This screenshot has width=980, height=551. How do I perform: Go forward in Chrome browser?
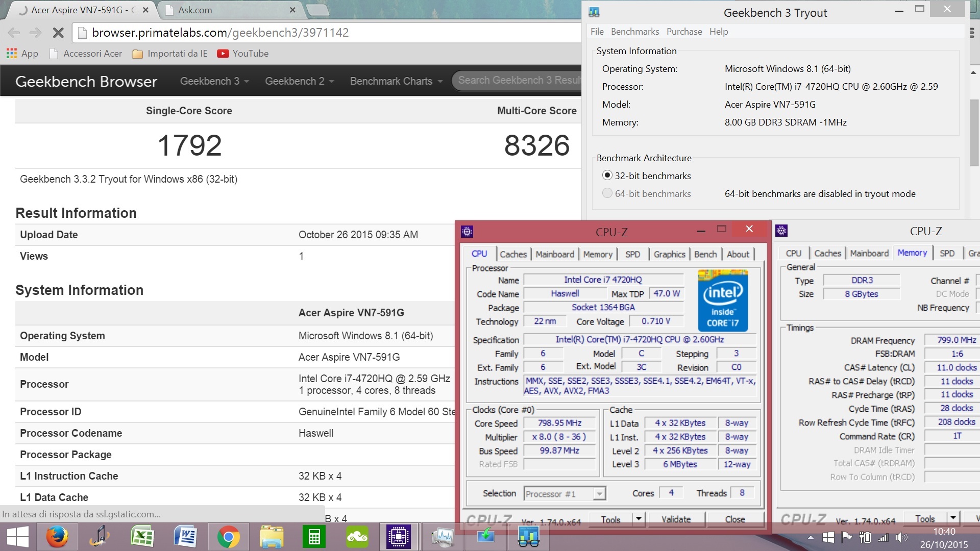click(x=35, y=33)
